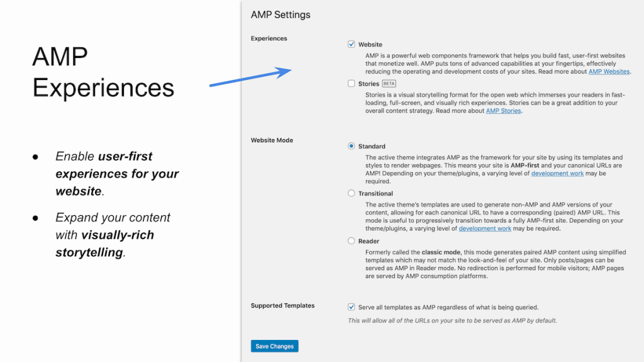Click the AMP Settings page heading
644x362 pixels.
280,15
